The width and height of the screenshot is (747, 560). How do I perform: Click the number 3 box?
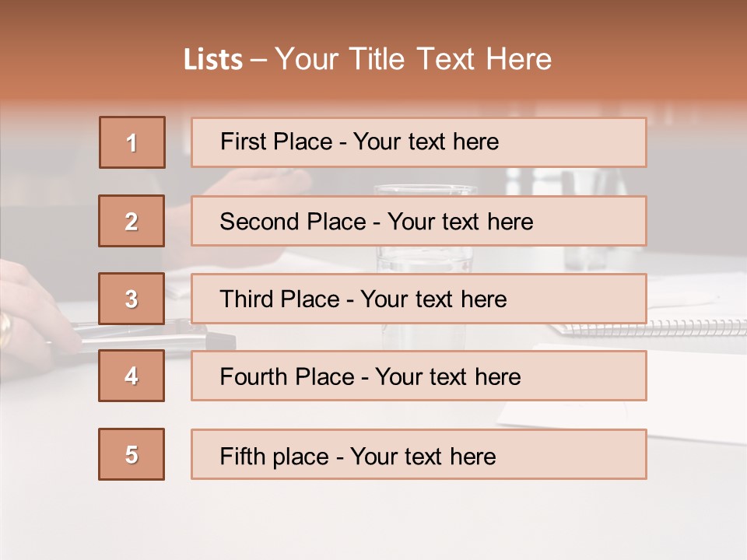coord(132,299)
